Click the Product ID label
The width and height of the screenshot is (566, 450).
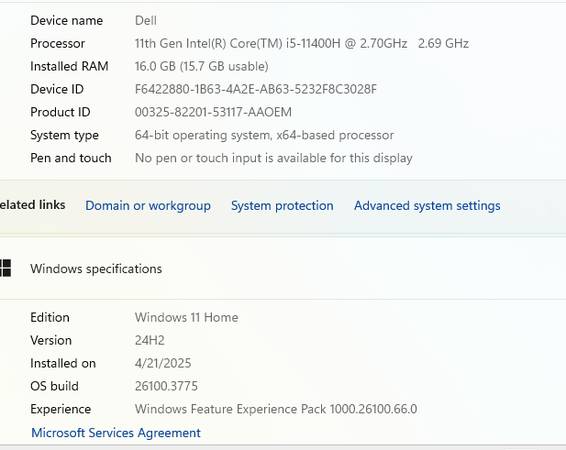(x=60, y=112)
